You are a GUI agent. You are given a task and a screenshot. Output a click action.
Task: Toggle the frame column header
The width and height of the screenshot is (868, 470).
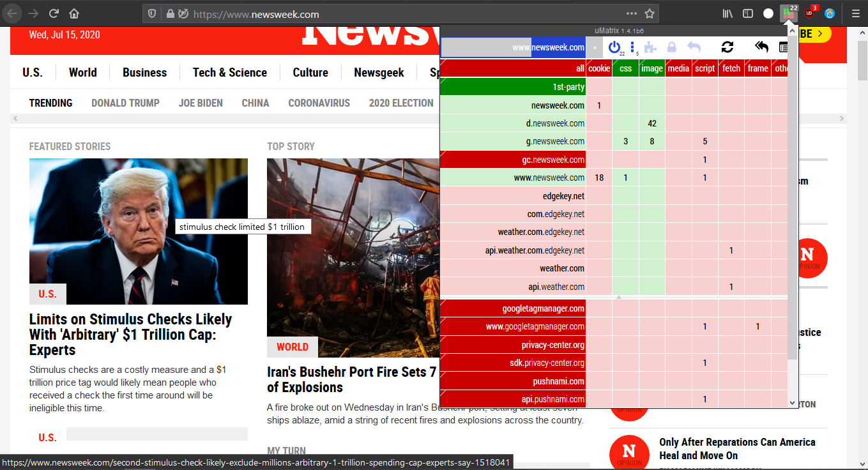point(758,68)
